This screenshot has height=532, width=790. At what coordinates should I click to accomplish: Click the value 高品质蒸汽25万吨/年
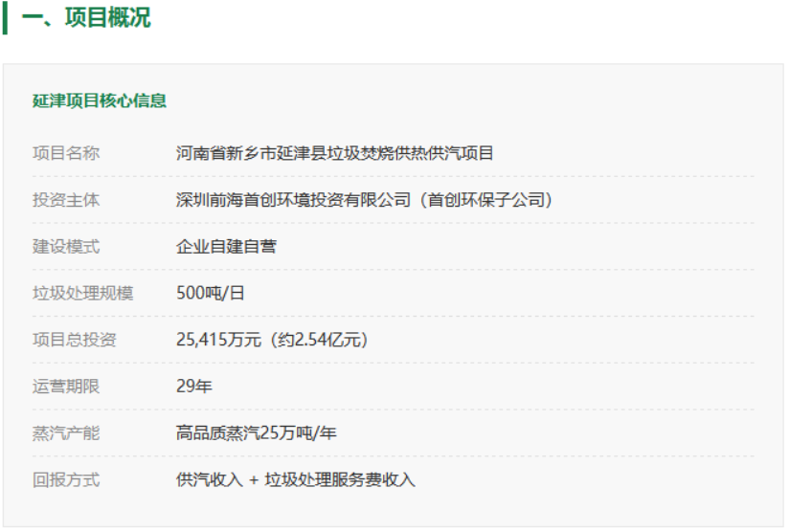(x=256, y=433)
